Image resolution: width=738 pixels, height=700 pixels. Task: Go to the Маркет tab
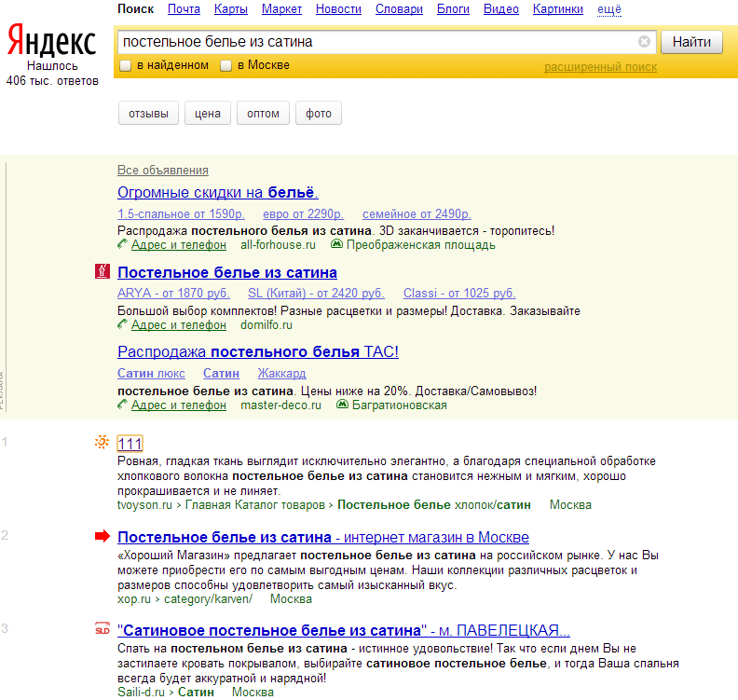pos(281,9)
